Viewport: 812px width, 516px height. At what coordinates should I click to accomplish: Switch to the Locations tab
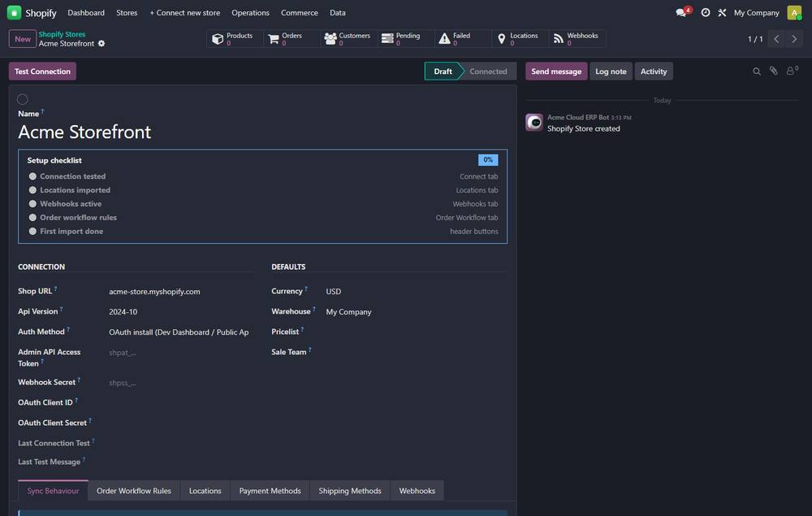(205, 491)
